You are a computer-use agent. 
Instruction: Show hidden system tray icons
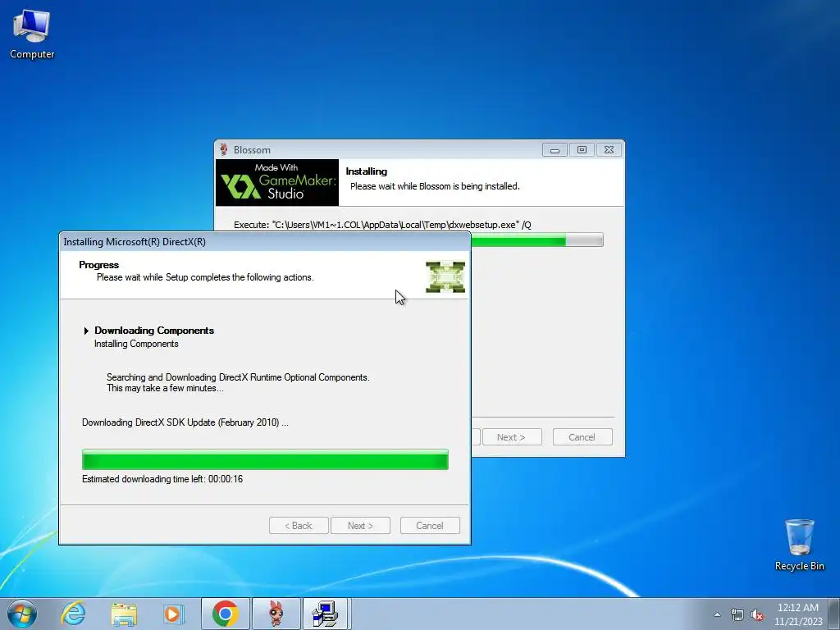click(717, 614)
